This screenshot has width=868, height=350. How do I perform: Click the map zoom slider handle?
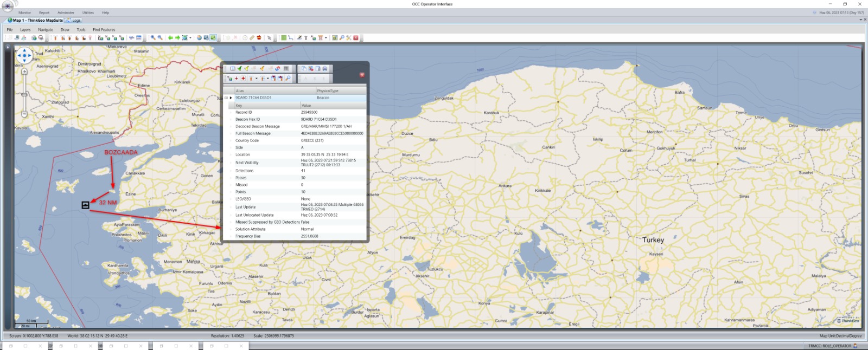[24, 95]
